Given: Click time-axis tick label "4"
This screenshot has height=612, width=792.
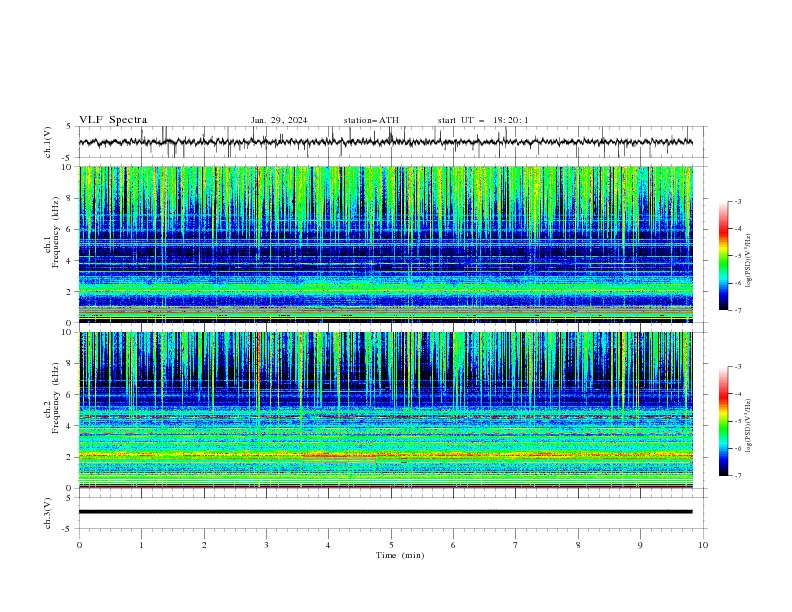Looking at the screenshot, I should click(328, 545).
